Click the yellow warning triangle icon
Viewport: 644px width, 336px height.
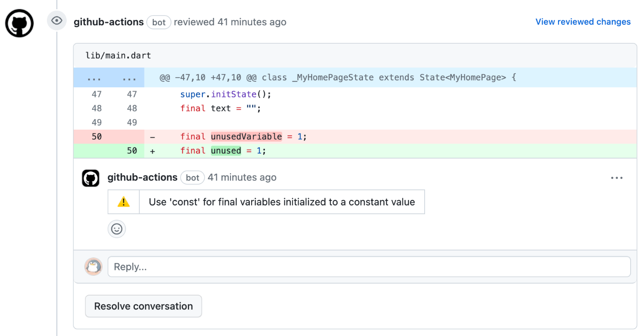(x=123, y=202)
